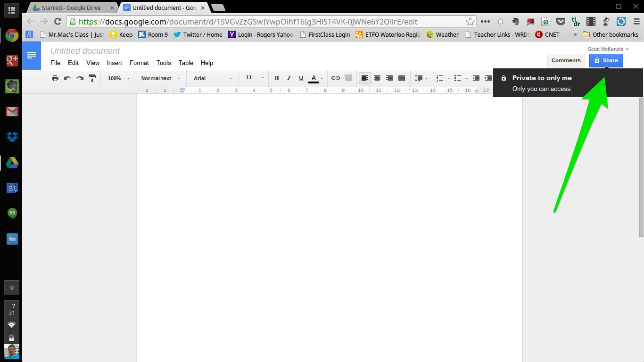Toggle Italic formatting
644x362 pixels.
pyautogui.click(x=289, y=78)
